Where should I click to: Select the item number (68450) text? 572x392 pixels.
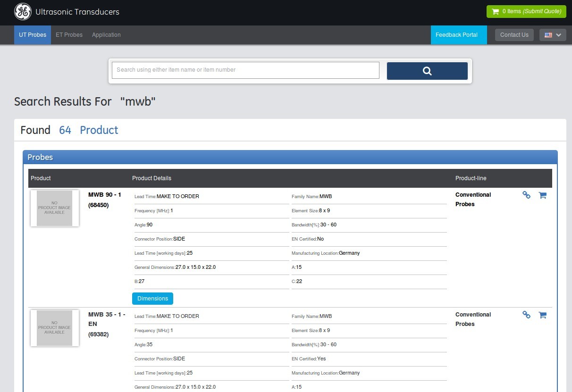pyautogui.click(x=99, y=205)
